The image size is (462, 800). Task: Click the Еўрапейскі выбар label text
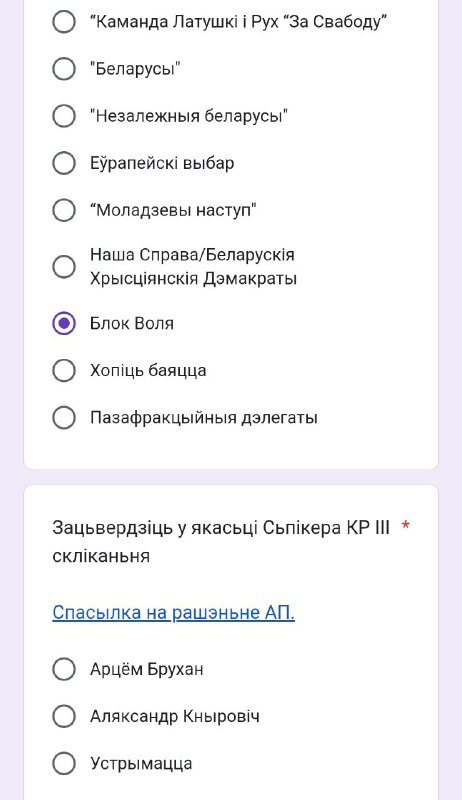pyautogui.click(x=162, y=163)
